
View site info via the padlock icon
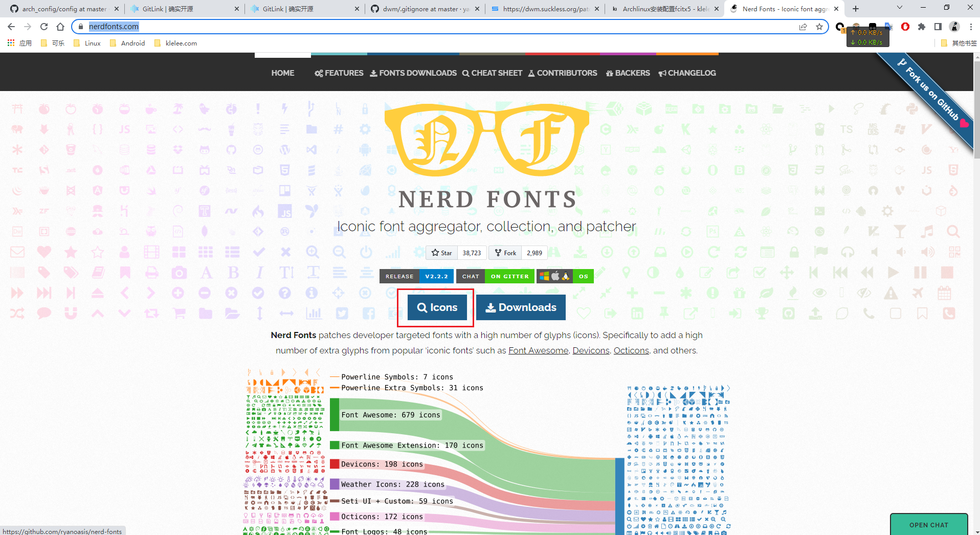(x=80, y=27)
